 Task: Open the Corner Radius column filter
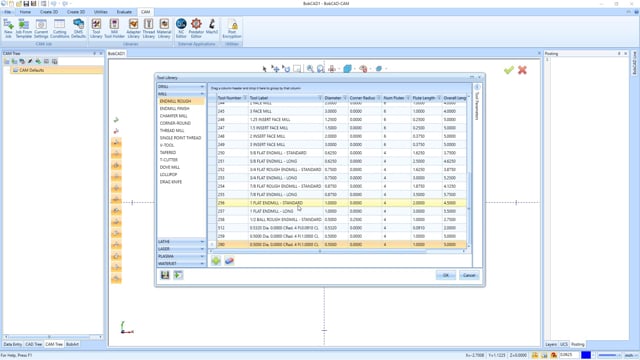click(379, 98)
